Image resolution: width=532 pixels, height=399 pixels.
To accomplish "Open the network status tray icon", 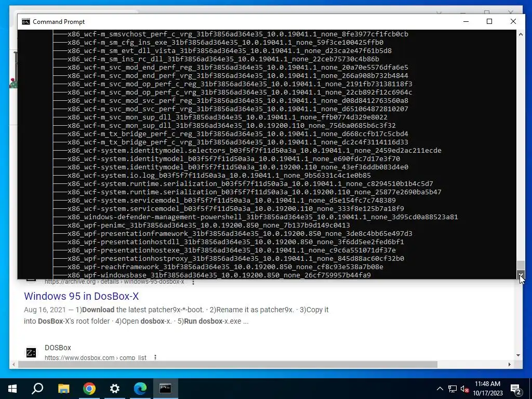I will coord(453,389).
